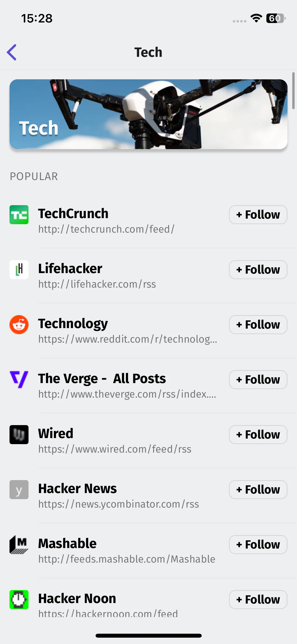Open the Wired feed title
297x644 pixels.
click(x=56, y=434)
